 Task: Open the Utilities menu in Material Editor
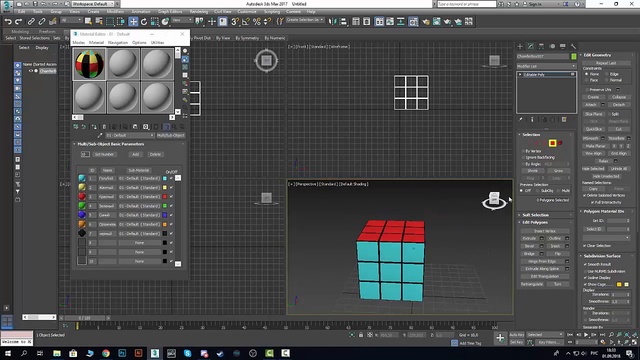[x=157, y=42]
